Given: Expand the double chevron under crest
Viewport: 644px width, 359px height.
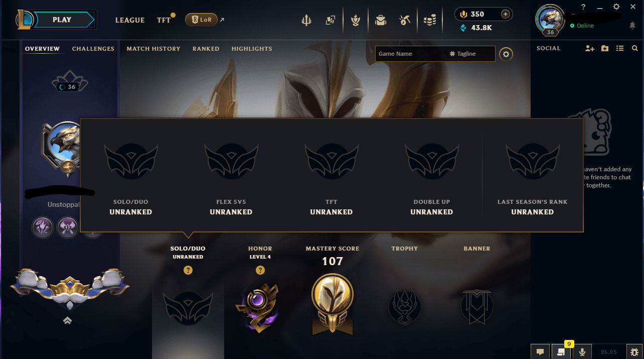Looking at the screenshot, I should click(68, 320).
